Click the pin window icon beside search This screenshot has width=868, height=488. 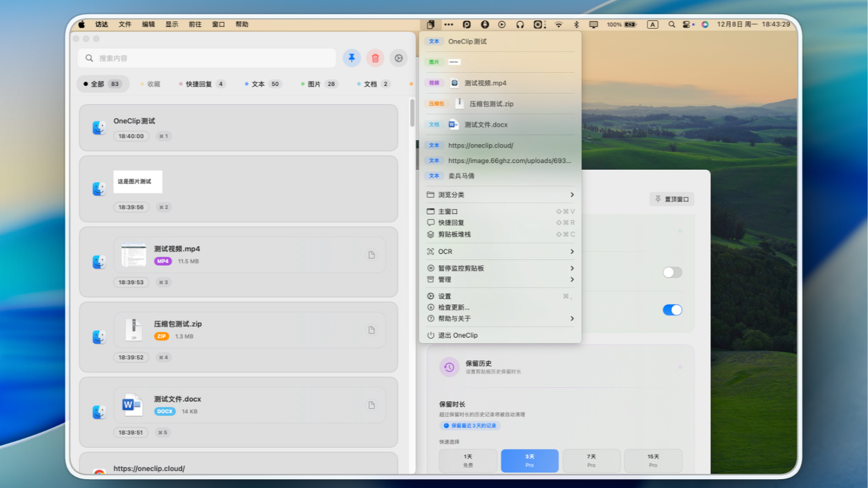(x=352, y=58)
